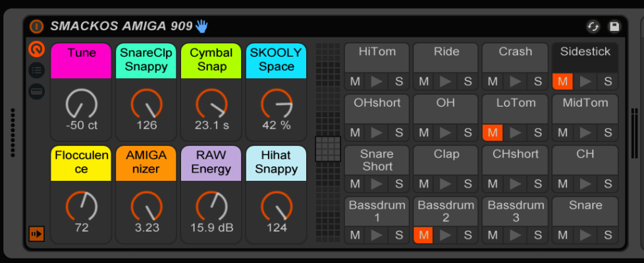Hide the Macro Controls via orange icon

(x=37, y=49)
